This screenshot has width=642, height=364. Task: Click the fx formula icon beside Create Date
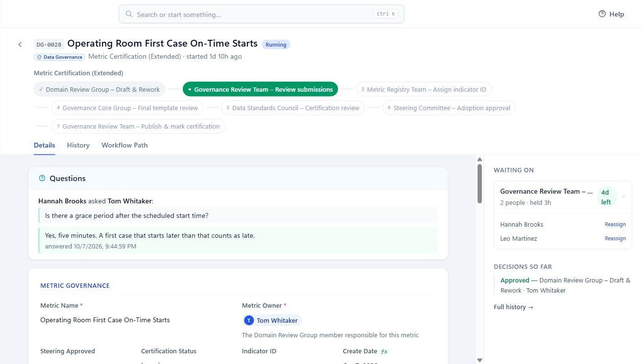(x=384, y=351)
